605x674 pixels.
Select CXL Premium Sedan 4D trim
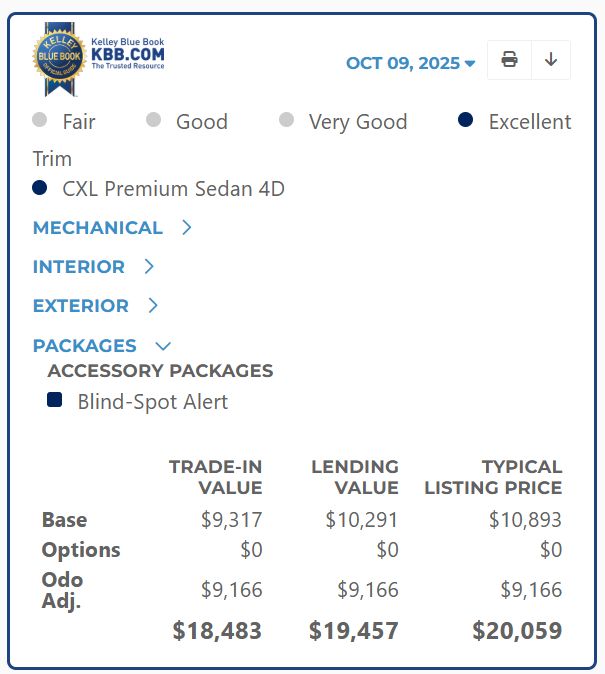click(x=40, y=188)
